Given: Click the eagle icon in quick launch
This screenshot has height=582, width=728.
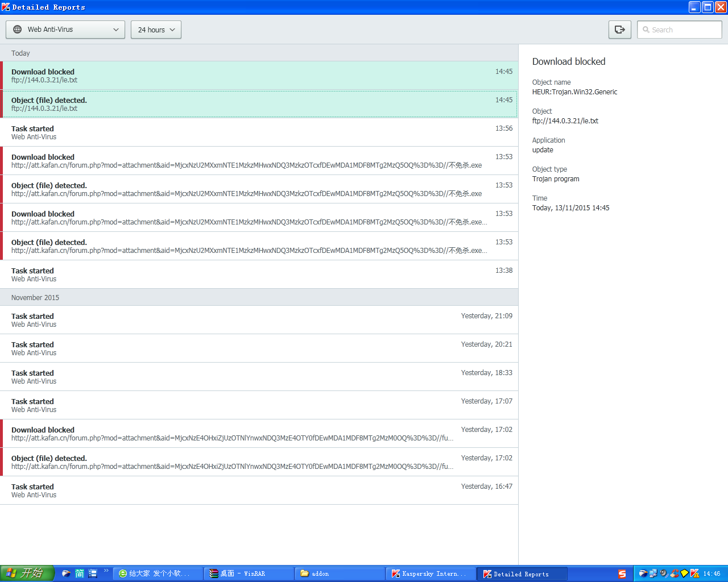Looking at the screenshot, I should [67, 573].
